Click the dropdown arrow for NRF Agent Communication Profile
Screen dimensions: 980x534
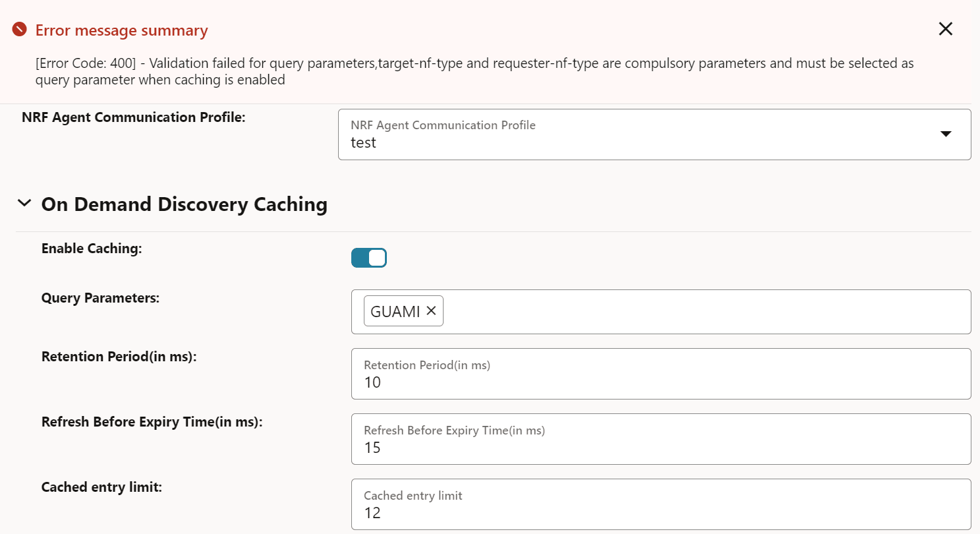point(945,134)
